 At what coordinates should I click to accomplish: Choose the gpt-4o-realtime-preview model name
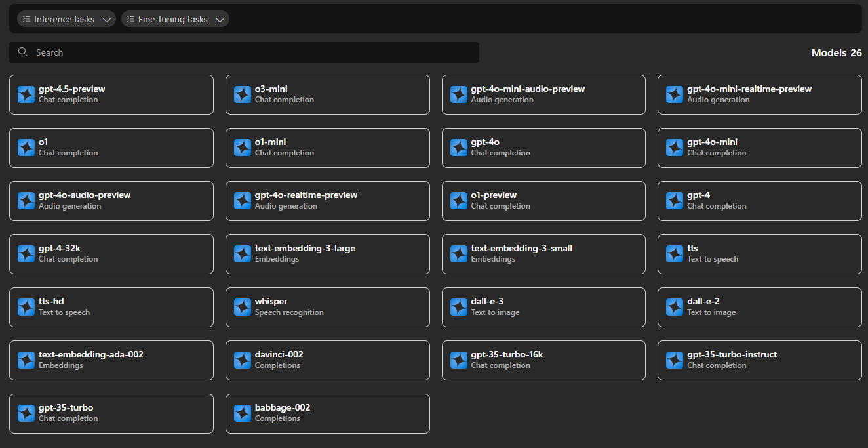306,195
